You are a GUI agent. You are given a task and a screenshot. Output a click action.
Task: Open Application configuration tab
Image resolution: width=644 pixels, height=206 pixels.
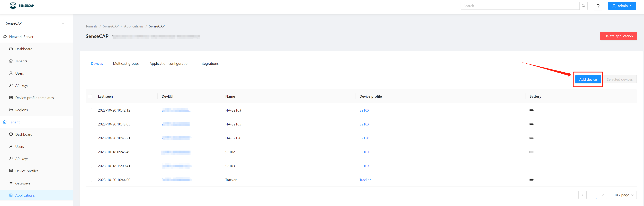[169, 63]
